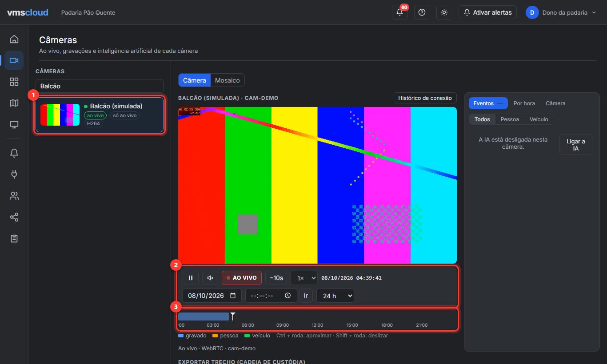The width and height of the screenshot is (607, 364).
Task: Click the AO VIVO live button
Action: point(242,278)
